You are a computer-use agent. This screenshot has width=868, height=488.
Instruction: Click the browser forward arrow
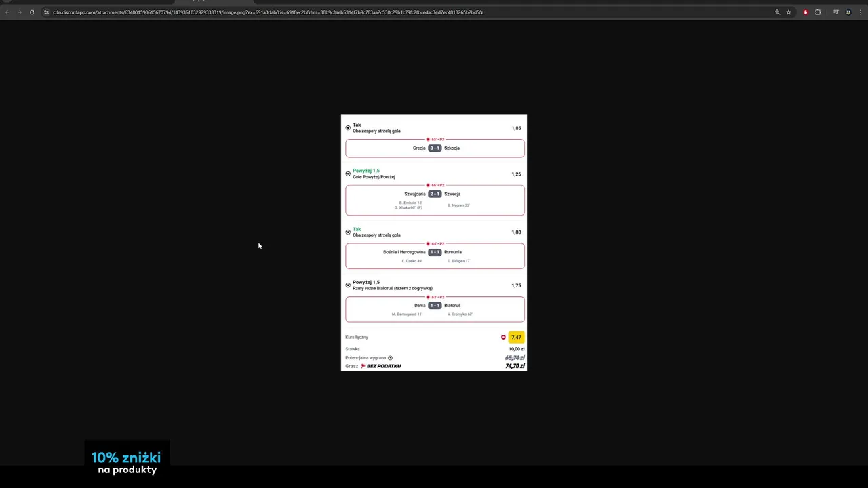pyautogui.click(x=19, y=12)
